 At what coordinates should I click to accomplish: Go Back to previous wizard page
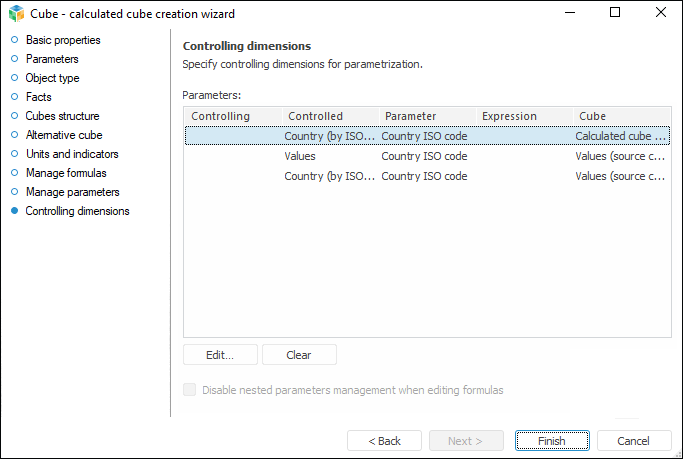(x=384, y=441)
